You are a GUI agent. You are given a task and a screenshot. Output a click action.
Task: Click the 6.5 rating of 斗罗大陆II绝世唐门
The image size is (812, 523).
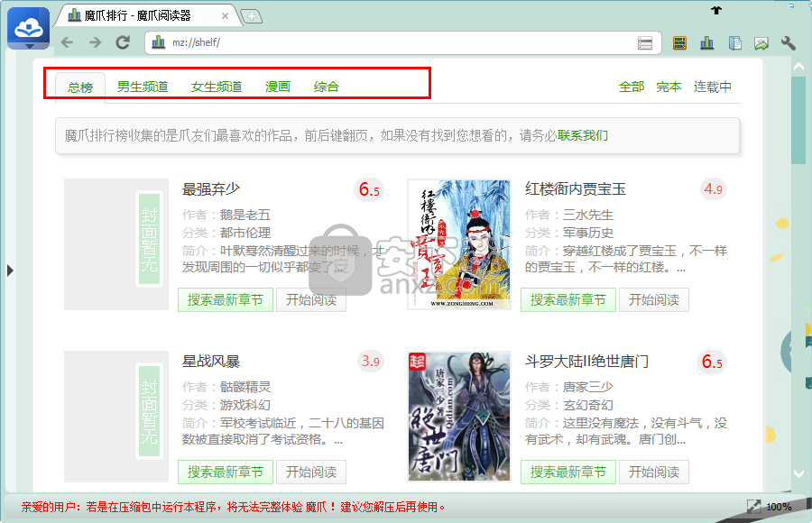point(713,362)
